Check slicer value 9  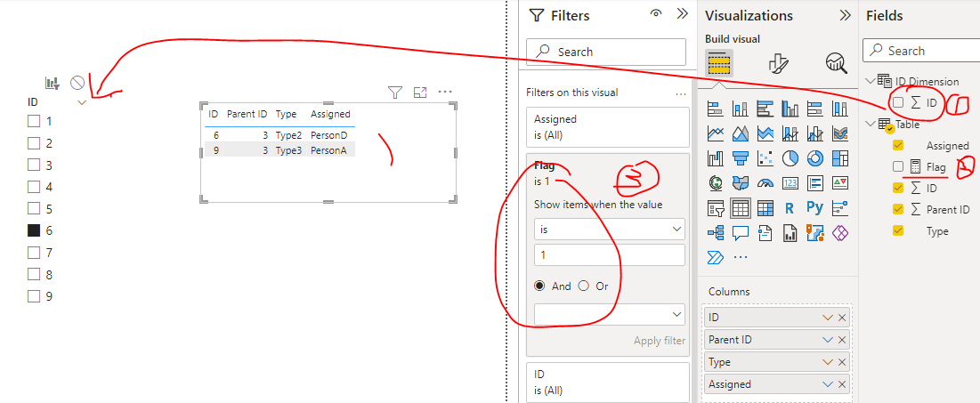pyautogui.click(x=34, y=296)
